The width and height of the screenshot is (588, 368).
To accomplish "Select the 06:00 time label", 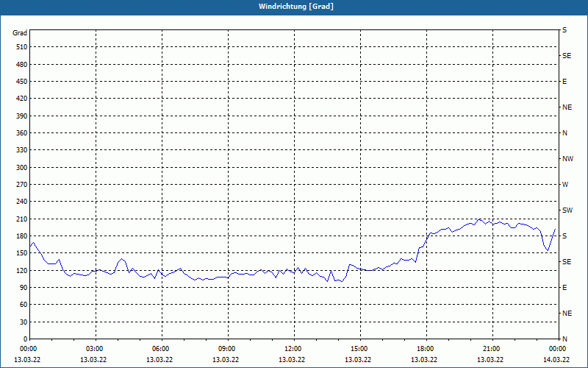I will tap(162, 349).
